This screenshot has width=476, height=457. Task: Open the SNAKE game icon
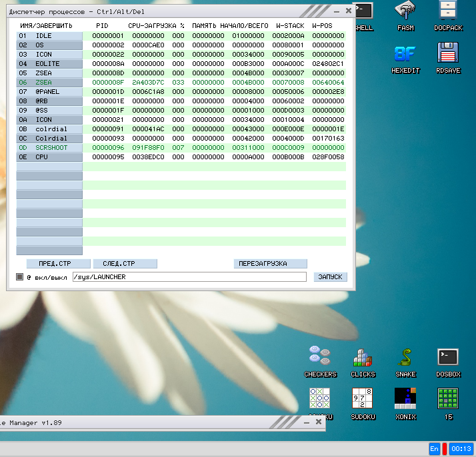405,358
